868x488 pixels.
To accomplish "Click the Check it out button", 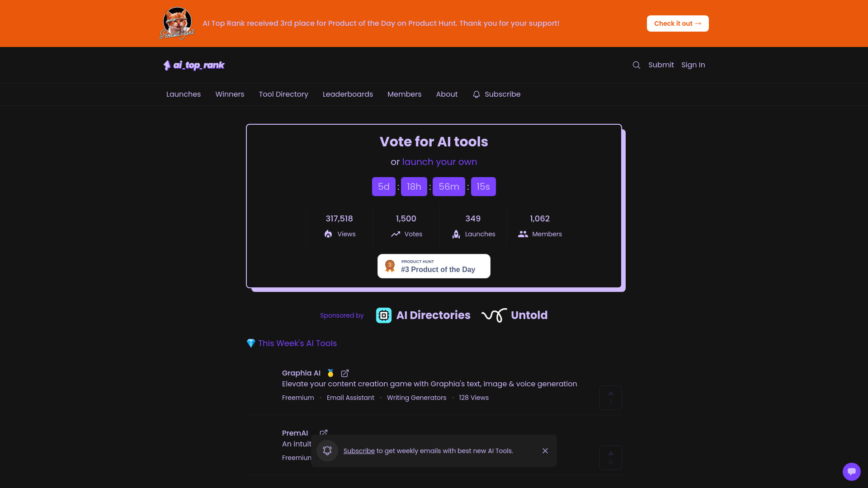I will pos(678,23).
